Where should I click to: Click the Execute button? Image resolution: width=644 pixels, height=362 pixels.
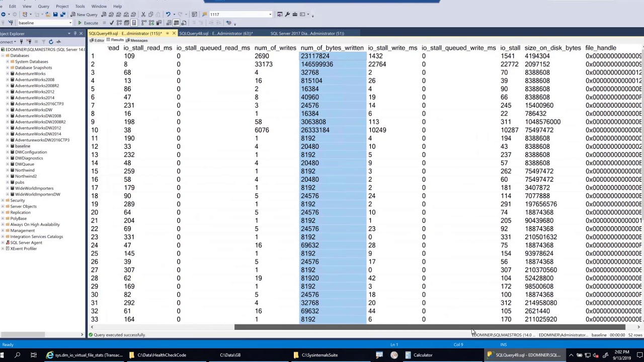pos(88,23)
